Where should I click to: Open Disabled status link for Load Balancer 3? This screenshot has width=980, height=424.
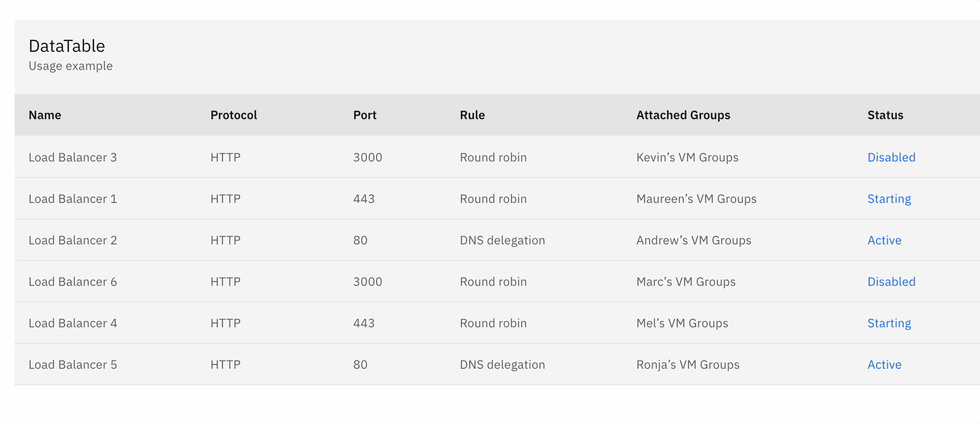pos(891,157)
